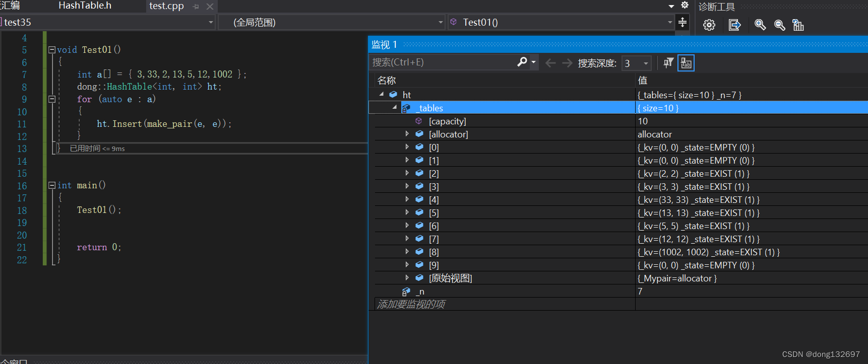Screen dimensions: 868x364
Task: Open the diagnostic tools chart help icon
Action: point(798,25)
